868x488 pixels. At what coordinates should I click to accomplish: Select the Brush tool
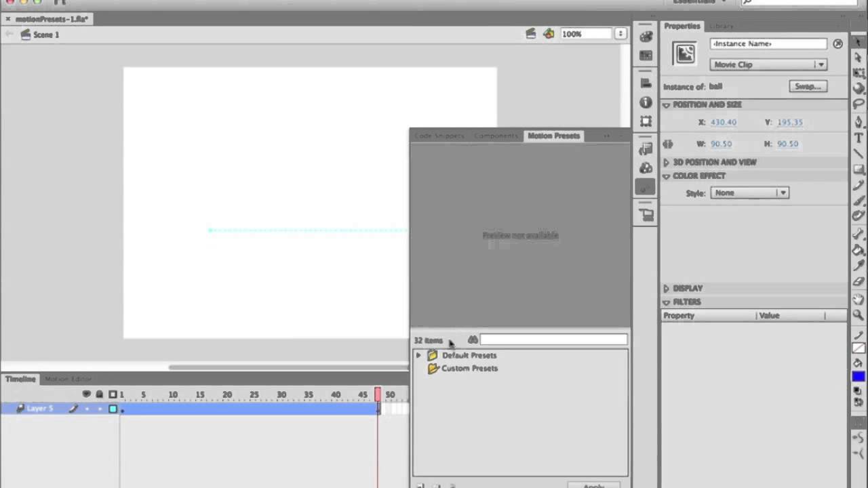pos(859,201)
